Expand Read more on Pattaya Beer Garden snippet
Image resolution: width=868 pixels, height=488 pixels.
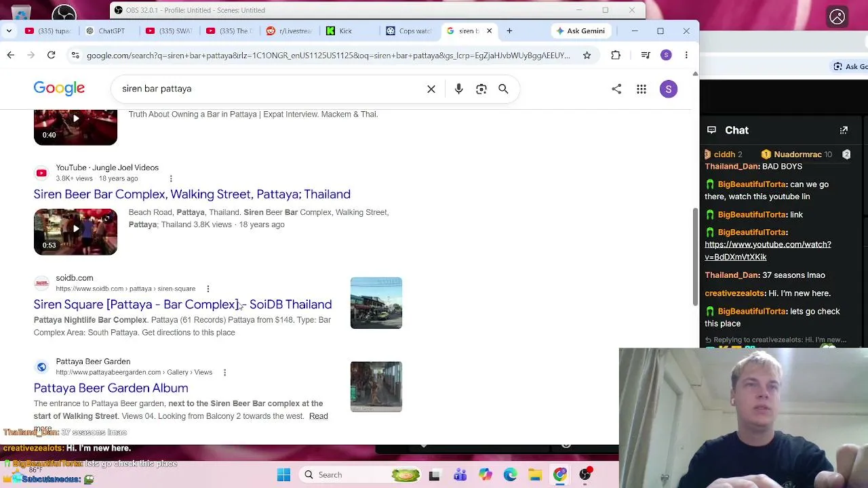point(318,416)
